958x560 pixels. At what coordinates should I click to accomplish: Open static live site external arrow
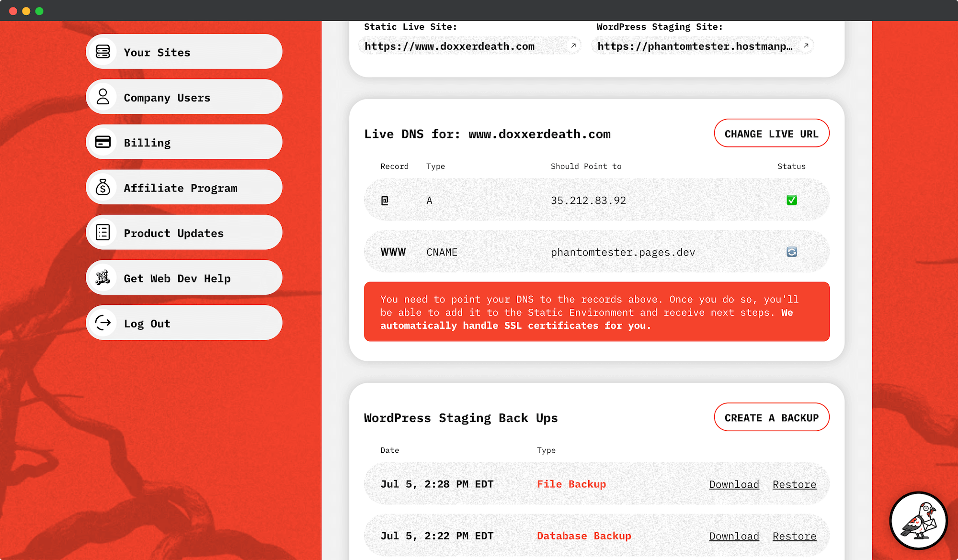[573, 46]
